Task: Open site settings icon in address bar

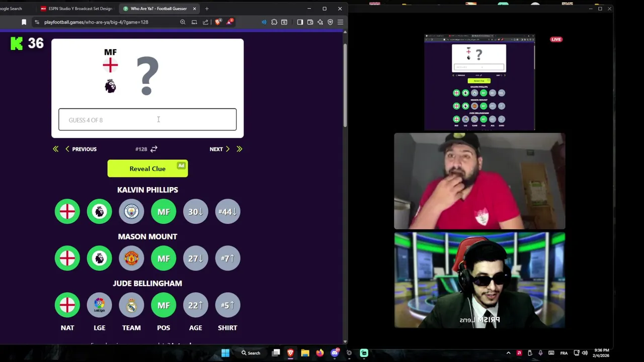Action: tap(37, 22)
